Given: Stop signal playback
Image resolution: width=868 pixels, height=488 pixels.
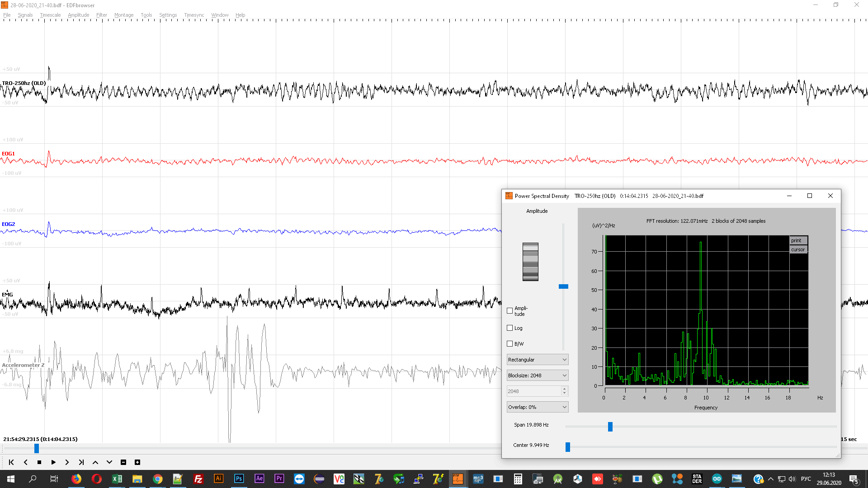Looking at the screenshot, I should click(x=39, y=462).
